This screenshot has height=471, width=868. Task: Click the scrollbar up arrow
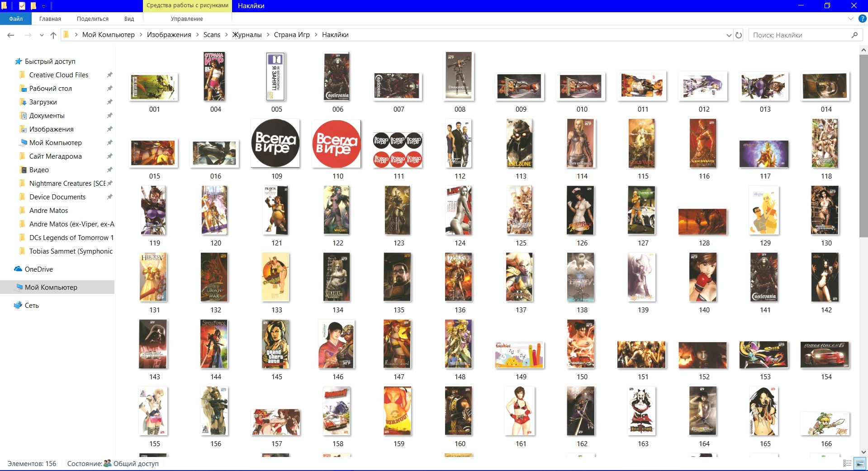(863, 50)
